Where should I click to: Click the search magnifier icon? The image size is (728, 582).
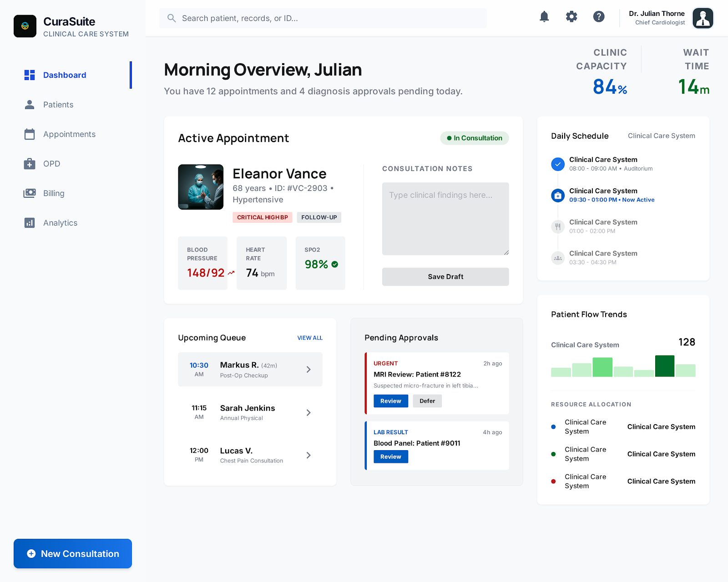172,18
